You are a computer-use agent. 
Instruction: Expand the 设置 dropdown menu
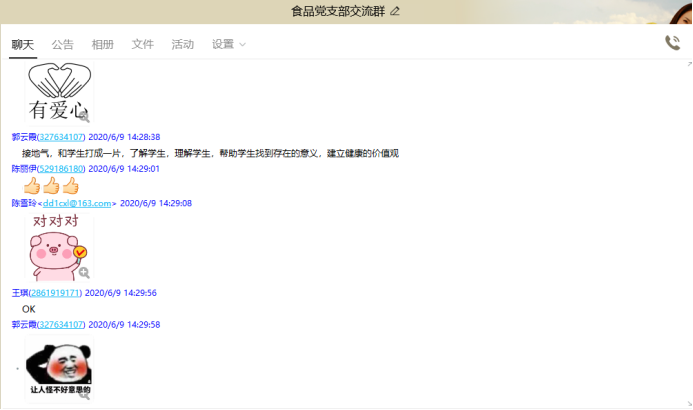pos(228,45)
